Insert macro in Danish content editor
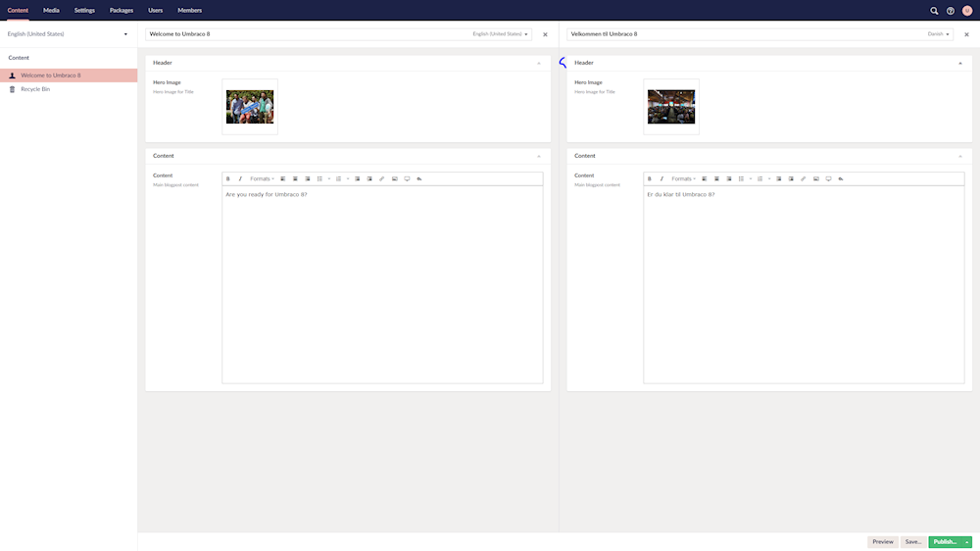Image resolution: width=980 pixels, height=551 pixels. pos(841,178)
